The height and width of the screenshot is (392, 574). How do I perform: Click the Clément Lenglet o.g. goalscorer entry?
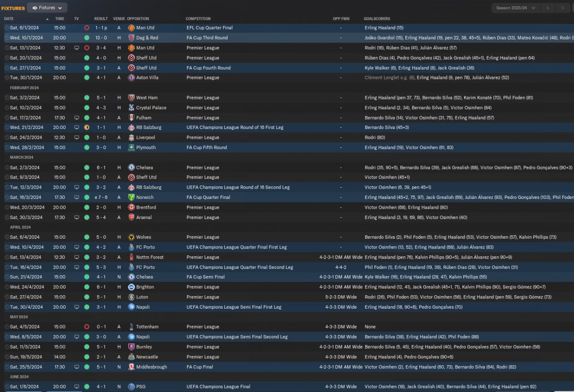390,78
